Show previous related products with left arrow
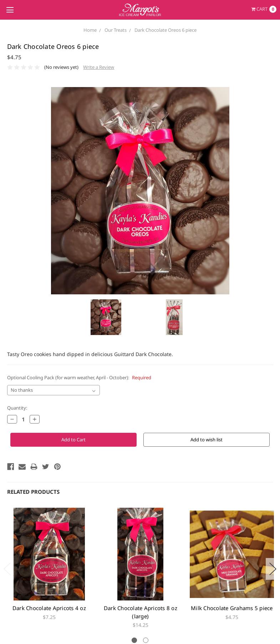The image size is (280, 644). pos(7,569)
